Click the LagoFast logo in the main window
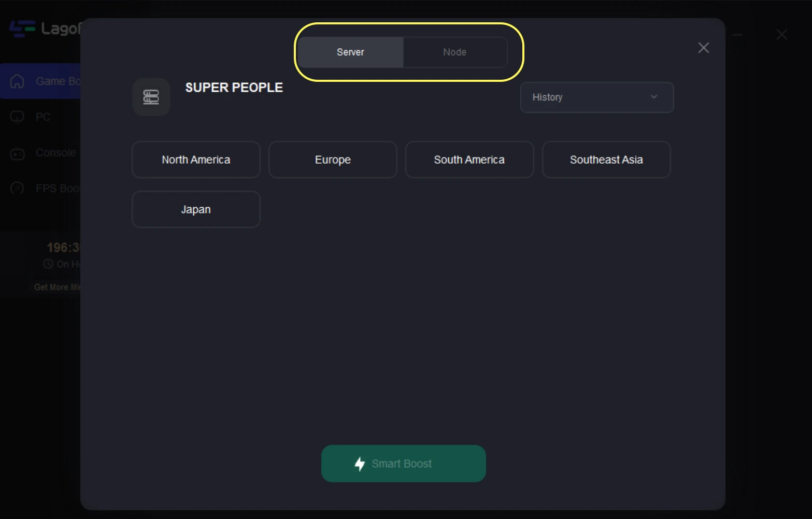Viewport: 812px width, 519px height. click(x=45, y=28)
